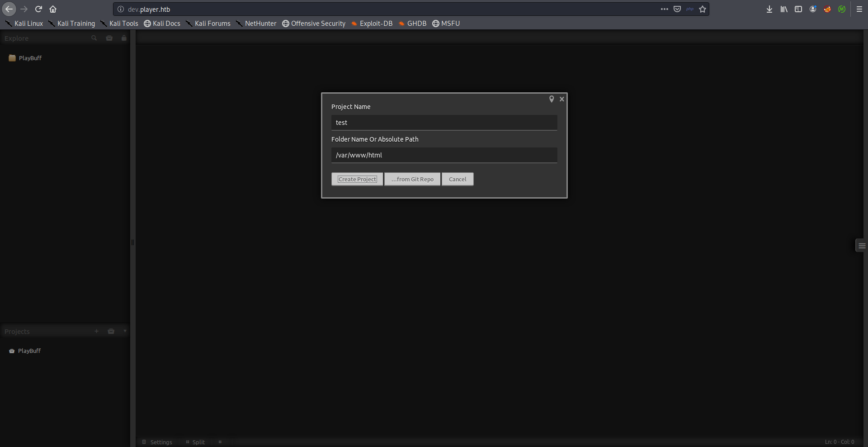Click the pin icon in project dialog
This screenshot has width=868, height=447.
tap(552, 99)
